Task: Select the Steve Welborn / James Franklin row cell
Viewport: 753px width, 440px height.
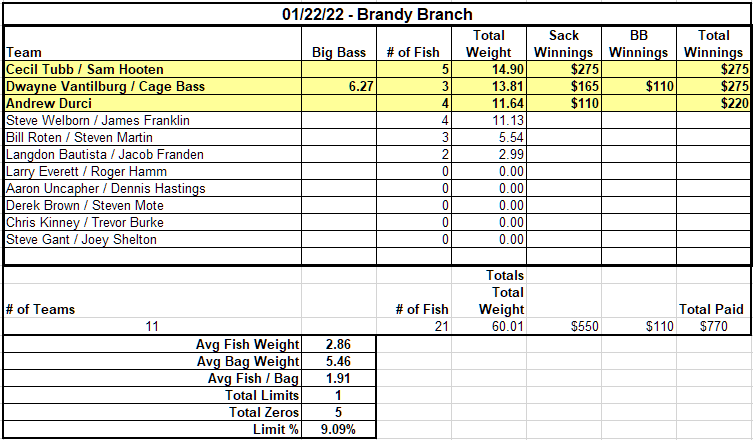Action: coord(153,120)
